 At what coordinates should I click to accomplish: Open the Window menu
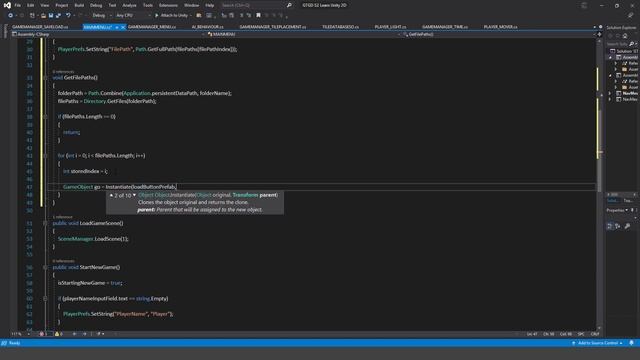coord(191,5)
